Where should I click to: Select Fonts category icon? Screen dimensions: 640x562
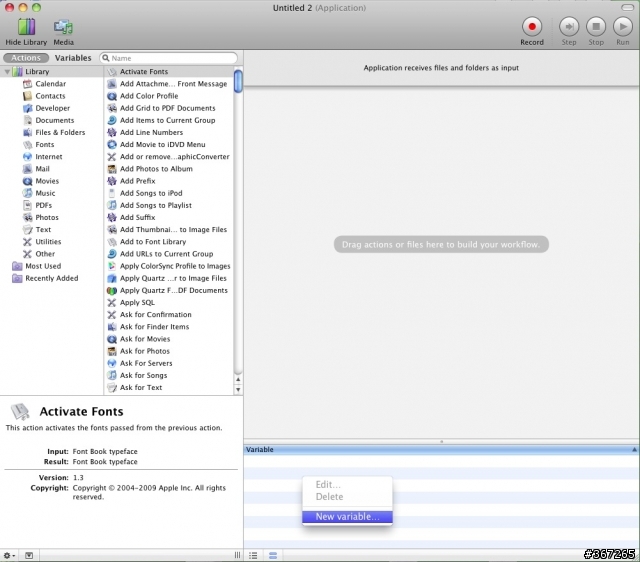(27, 144)
